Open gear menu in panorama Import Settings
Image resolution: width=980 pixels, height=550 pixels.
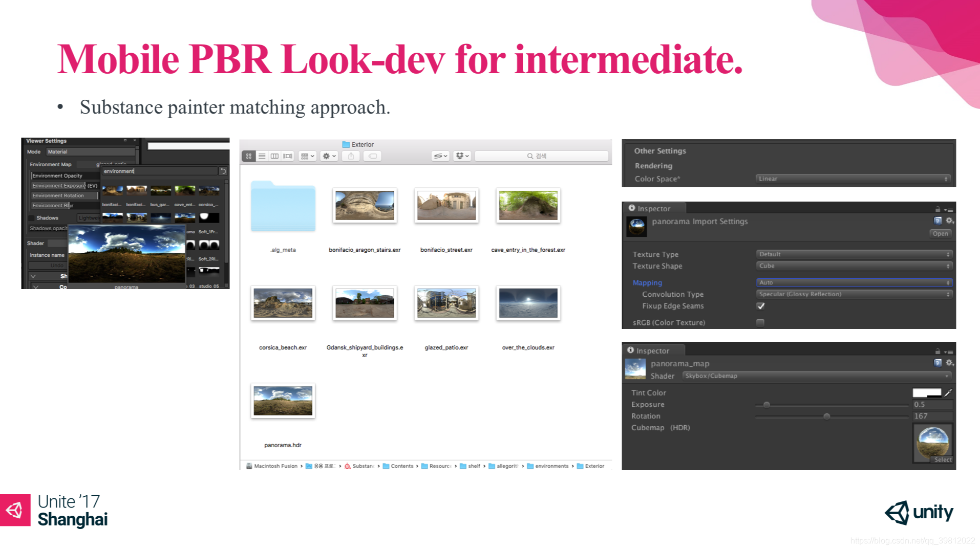pyautogui.click(x=949, y=221)
